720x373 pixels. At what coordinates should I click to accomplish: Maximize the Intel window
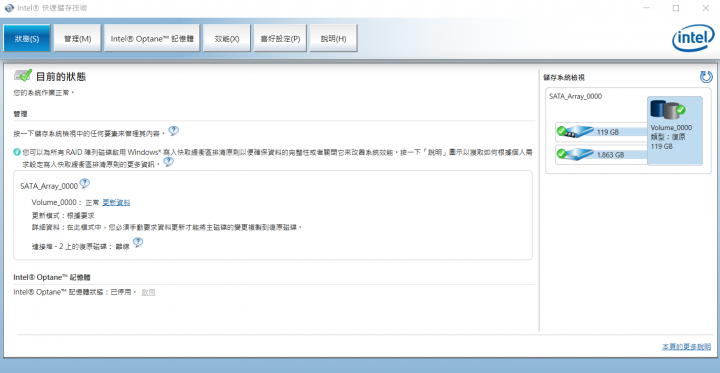(x=676, y=8)
